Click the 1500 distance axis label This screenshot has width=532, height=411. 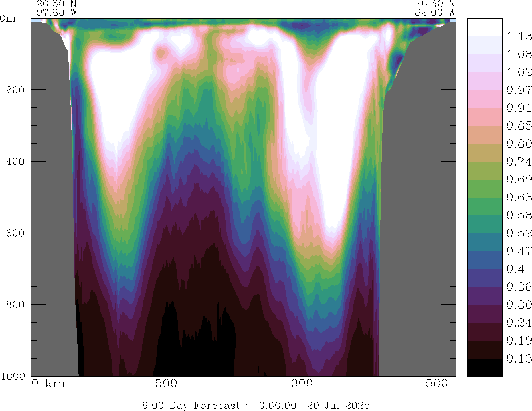[433, 384]
